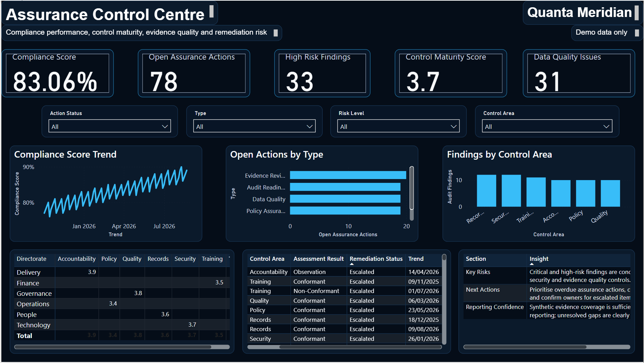Click the Control Area table horizontal scrollbar
This screenshot has width=644, height=363.
pyautogui.click(x=360, y=347)
